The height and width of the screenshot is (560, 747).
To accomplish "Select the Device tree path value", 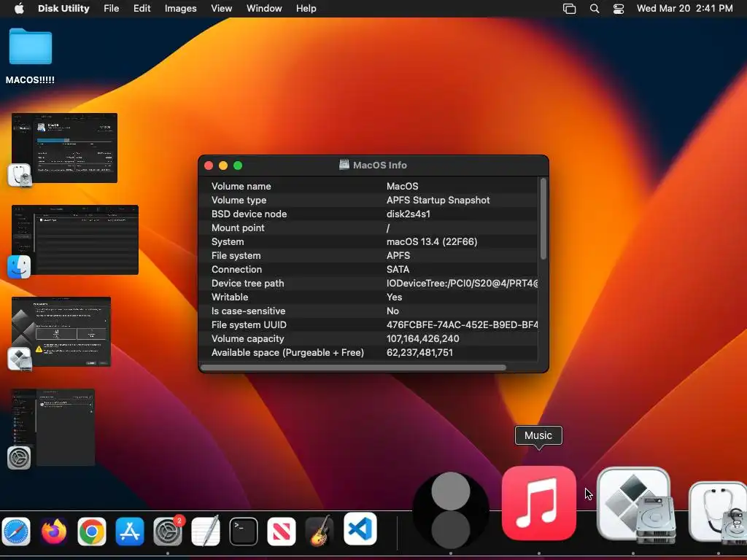I will [462, 284].
